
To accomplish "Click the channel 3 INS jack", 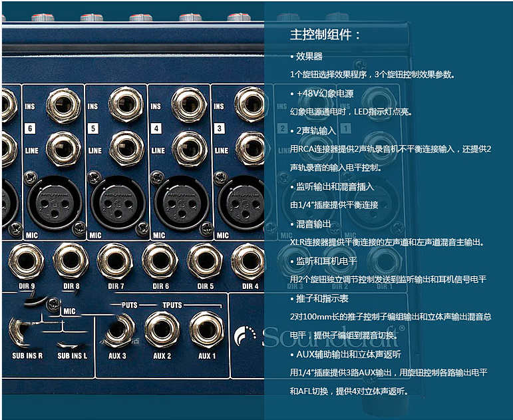I will point(251,105).
